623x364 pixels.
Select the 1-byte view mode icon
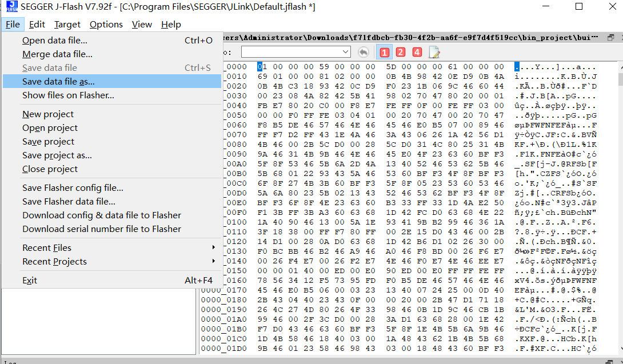[x=384, y=52]
